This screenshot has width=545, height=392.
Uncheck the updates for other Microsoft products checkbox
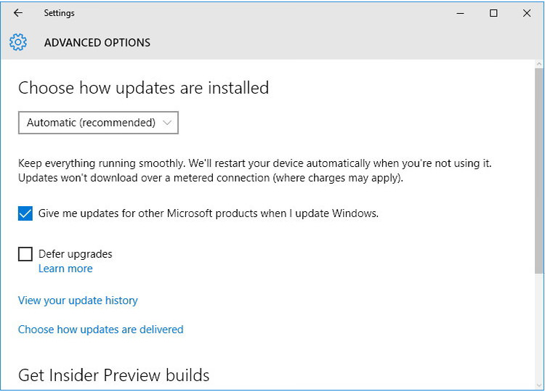pos(25,213)
